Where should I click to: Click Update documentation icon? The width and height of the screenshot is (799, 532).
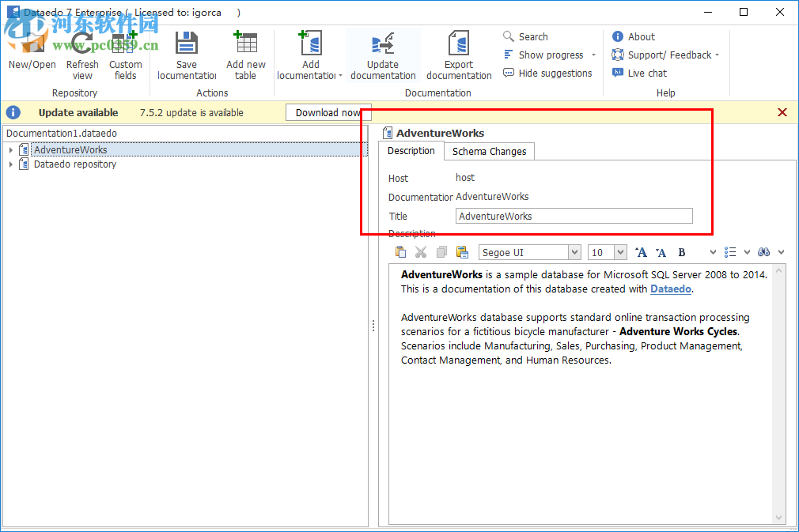[383, 43]
